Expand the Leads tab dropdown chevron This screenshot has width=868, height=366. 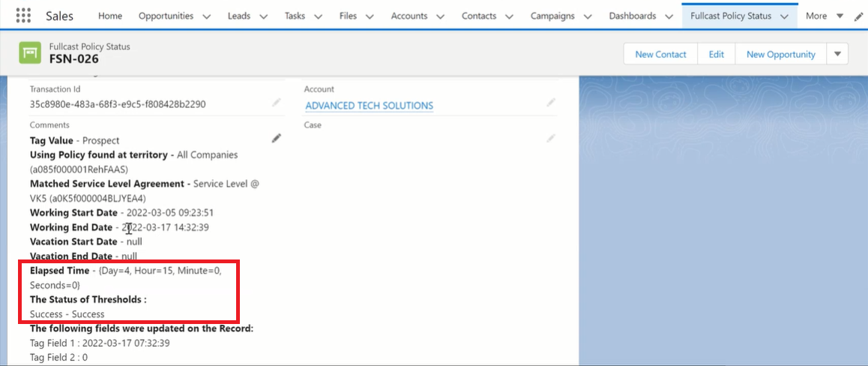264,16
